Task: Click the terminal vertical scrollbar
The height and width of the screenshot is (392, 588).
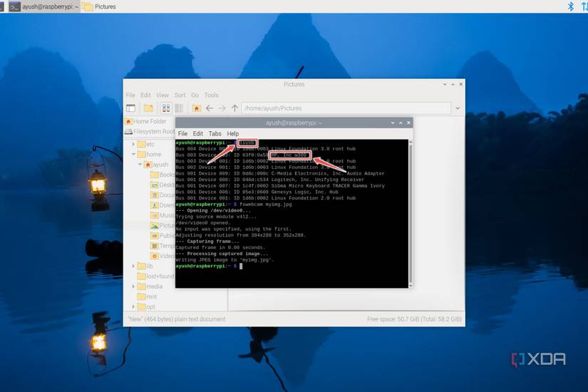Action: tap(411, 213)
